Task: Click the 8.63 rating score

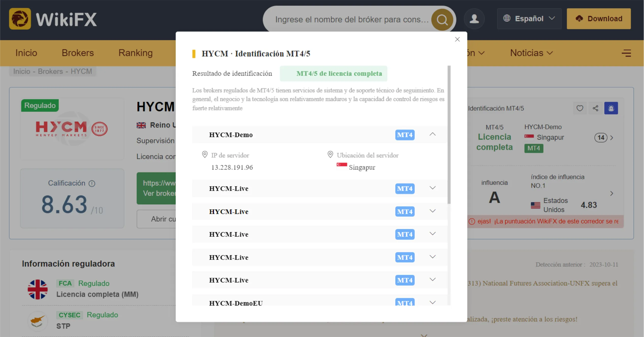Action: coord(64,205)
